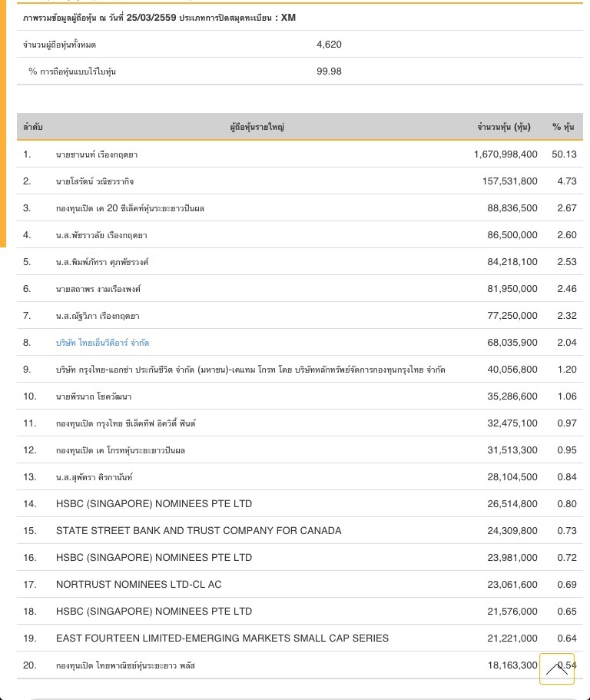This screenshot has width=590, height=700.
Task: Select percentage value 0.80
Action: pyautogui.click(x=567, y=503)
